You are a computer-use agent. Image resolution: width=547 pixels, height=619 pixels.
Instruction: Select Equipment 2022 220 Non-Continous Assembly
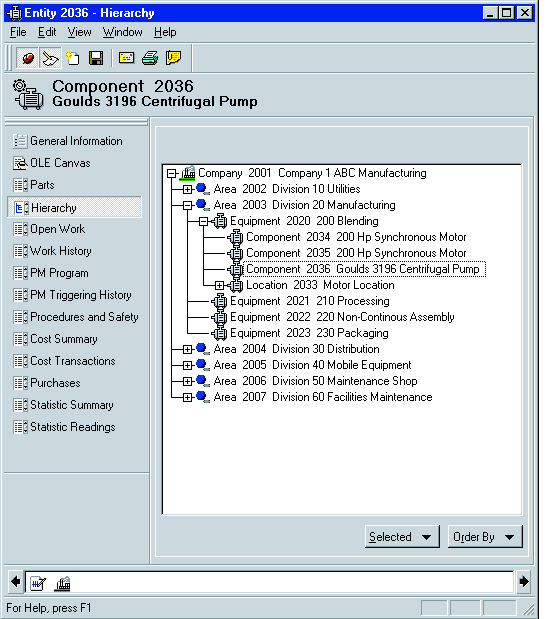pos(342,317)
